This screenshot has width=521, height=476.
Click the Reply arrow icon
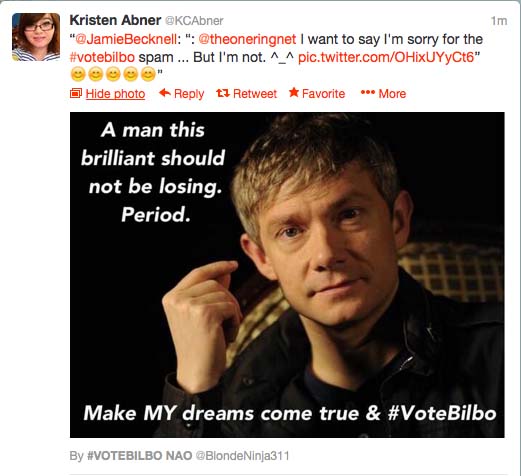[165, 93]
